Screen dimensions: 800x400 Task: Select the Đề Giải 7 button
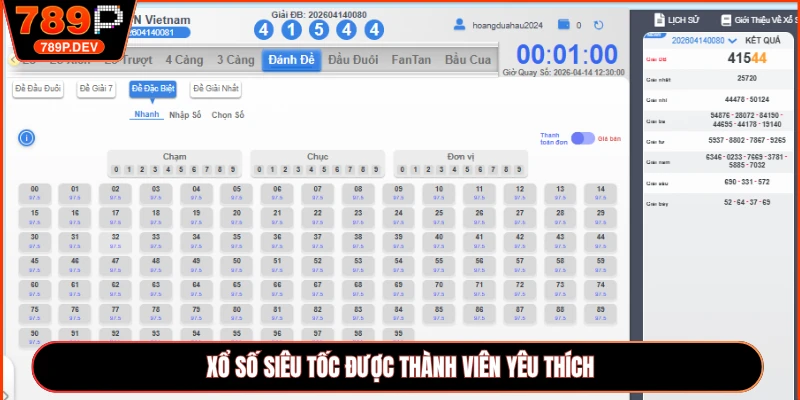coord(96,89)
